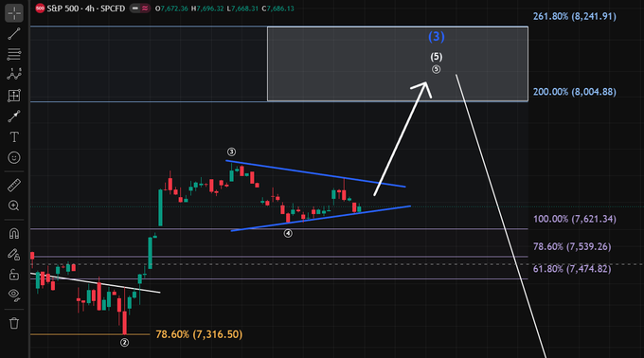
Task: Select the circled 3 wave label
Action: pos(232,152)
